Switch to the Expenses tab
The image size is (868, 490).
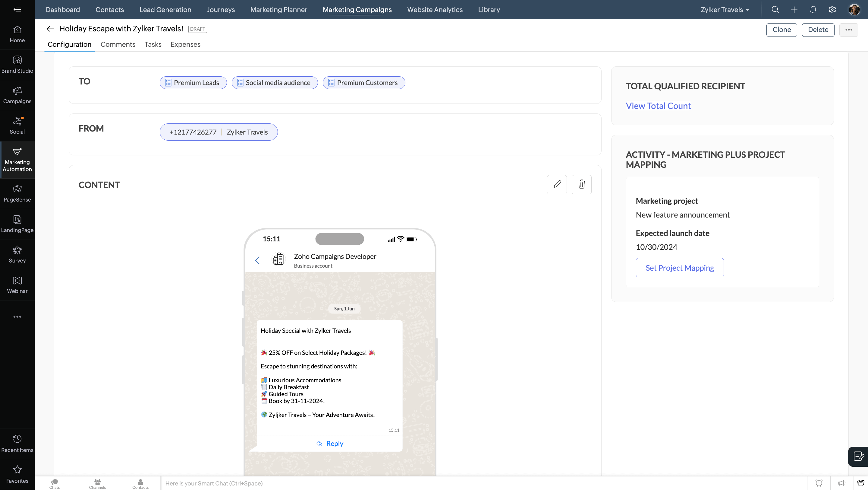click(x=185, y=45)
